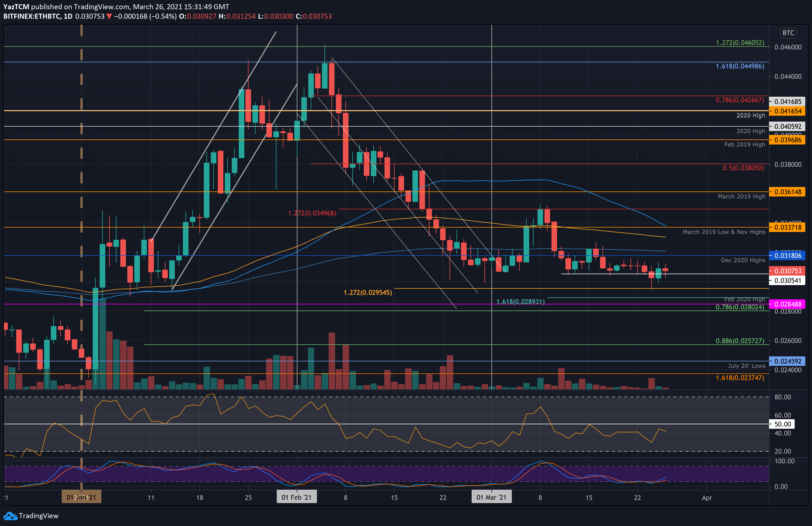The width and height of the screenshot is (812, 526).
Task: Click the high value H:0.031254
Action: click(237, 16)
